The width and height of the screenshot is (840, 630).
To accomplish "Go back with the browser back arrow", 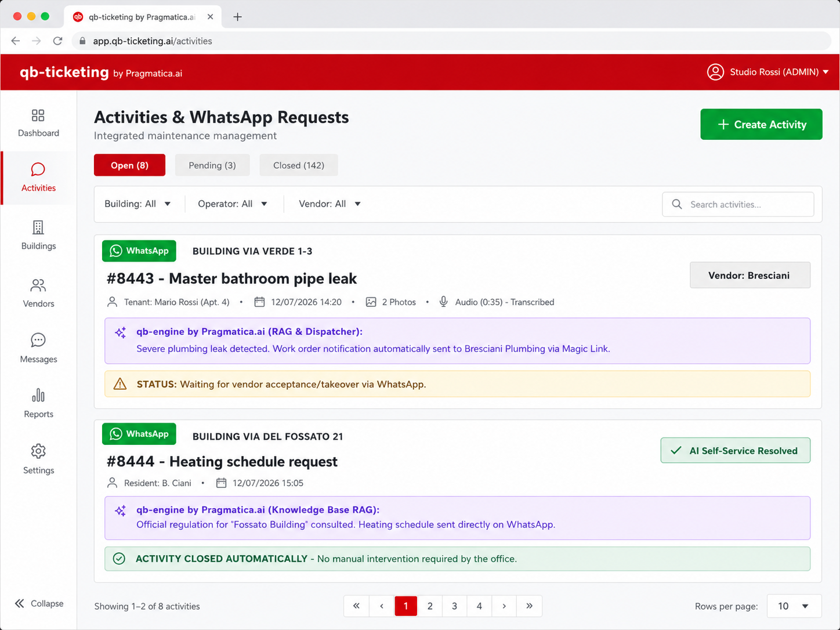I will [16, 41].
